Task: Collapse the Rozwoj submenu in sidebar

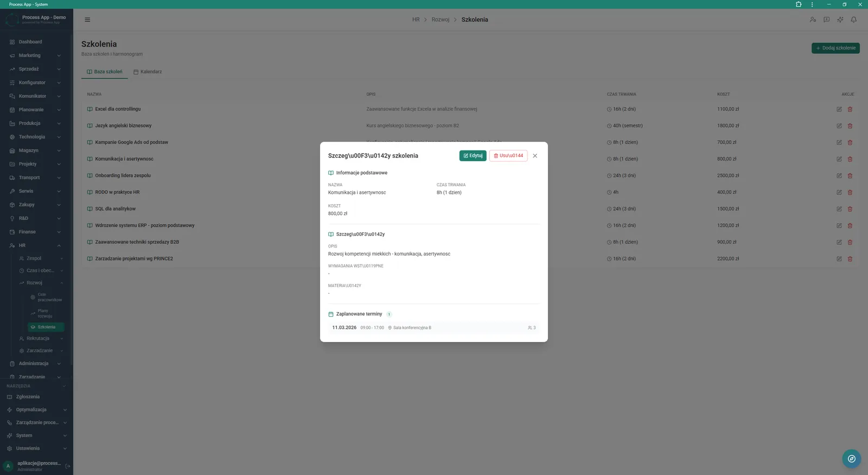Action: (41, 283)
